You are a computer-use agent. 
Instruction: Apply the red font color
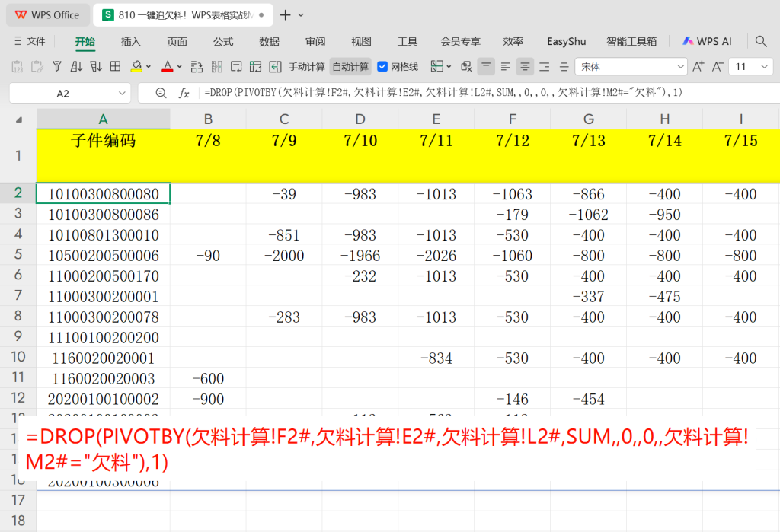point(168,67)
